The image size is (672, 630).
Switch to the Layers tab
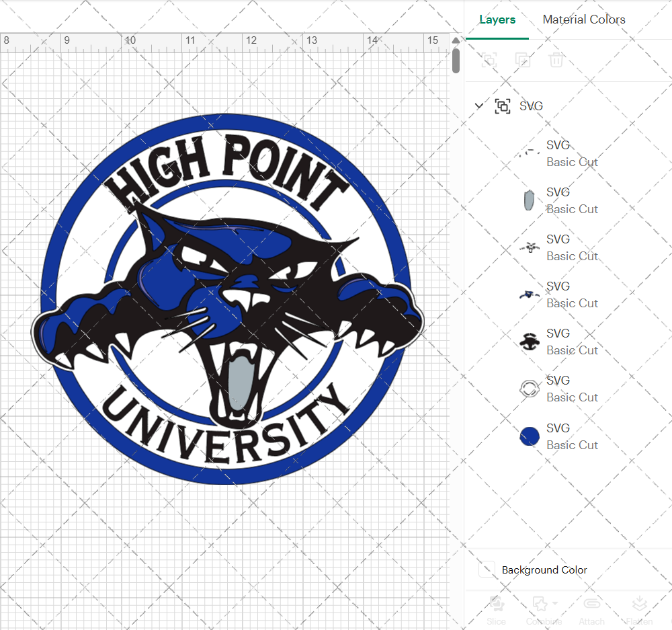pyautogui.click(x=497, y=19)
